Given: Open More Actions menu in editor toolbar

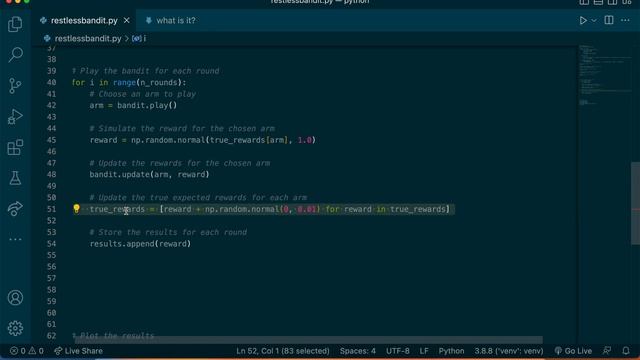Looking at the screenshot, I should (x=625, y=20).
